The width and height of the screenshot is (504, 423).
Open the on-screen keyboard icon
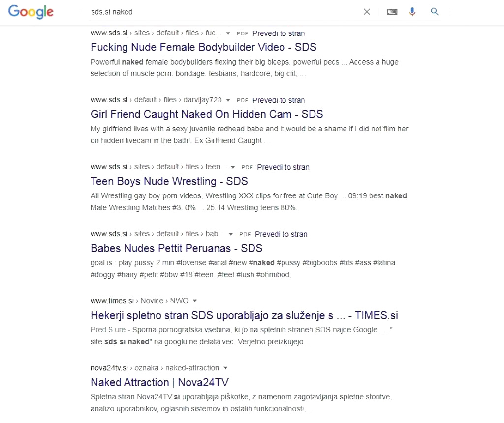392,11
